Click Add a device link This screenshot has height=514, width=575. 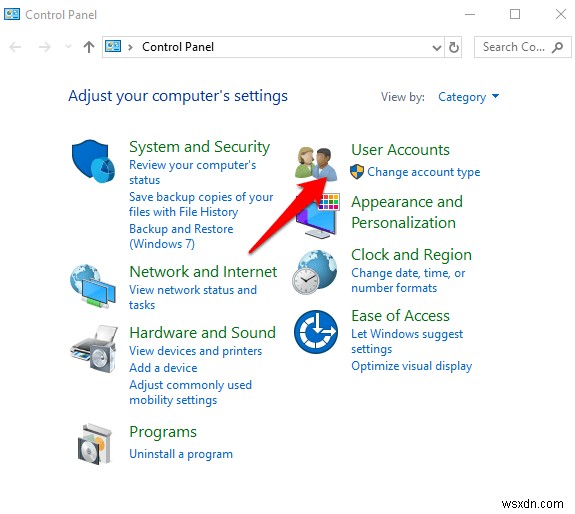point(163,368)
